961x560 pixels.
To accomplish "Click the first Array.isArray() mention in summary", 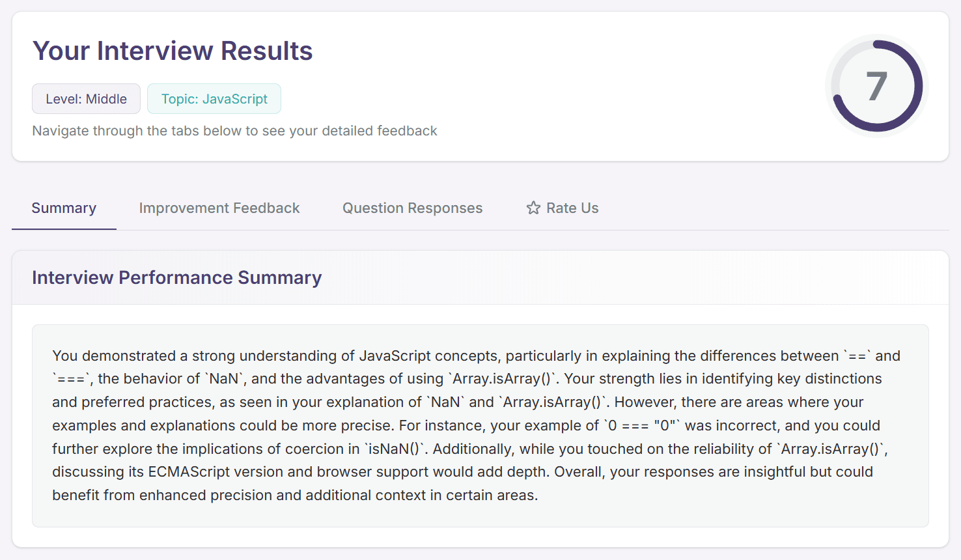I will [503, 378].
